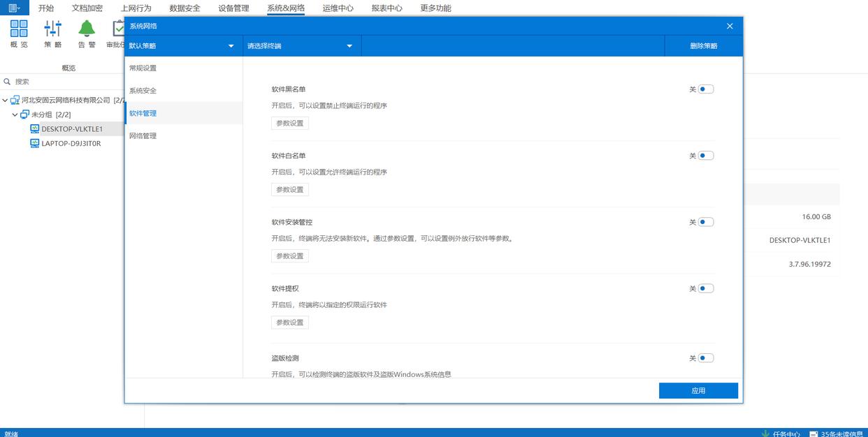The width and height of the screenshot is (868, 437).
Task: Toggle 软件安装管控 switch on
Action: click(706, 222)
